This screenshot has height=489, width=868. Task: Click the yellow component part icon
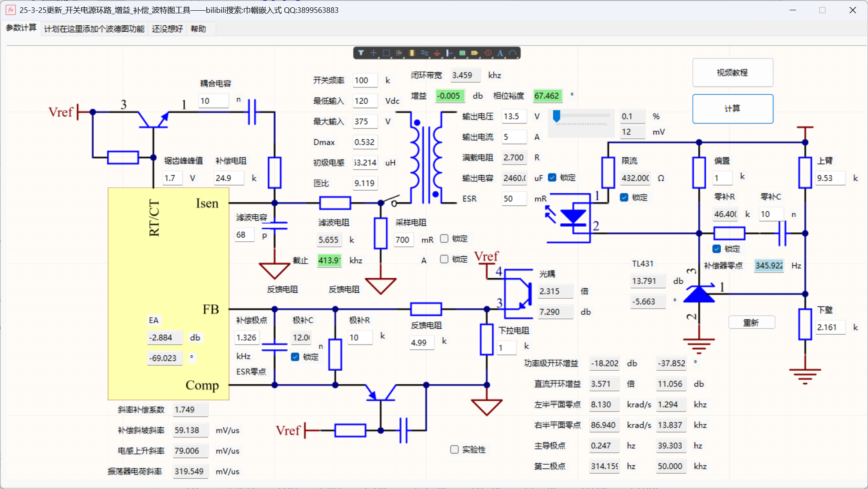pos(412,53)
